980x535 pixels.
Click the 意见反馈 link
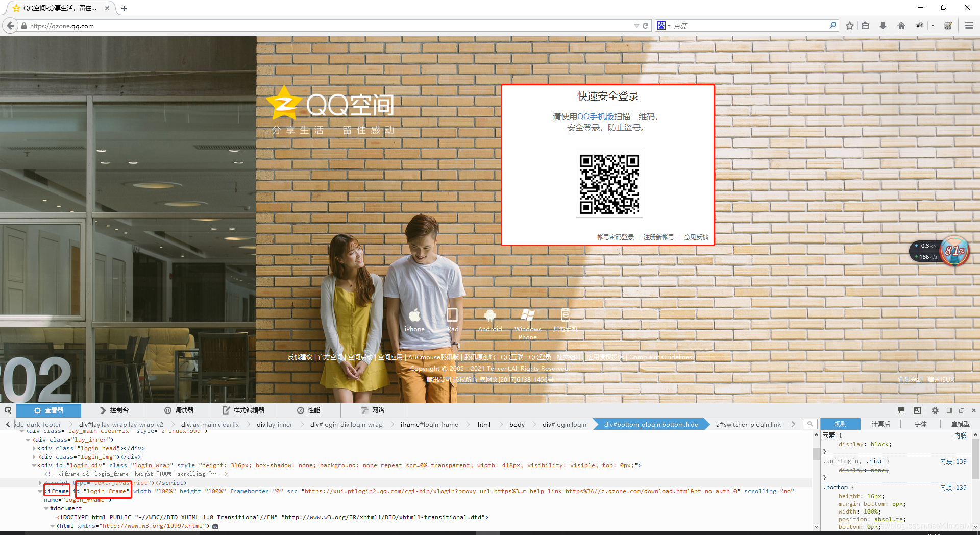[696, 237]
